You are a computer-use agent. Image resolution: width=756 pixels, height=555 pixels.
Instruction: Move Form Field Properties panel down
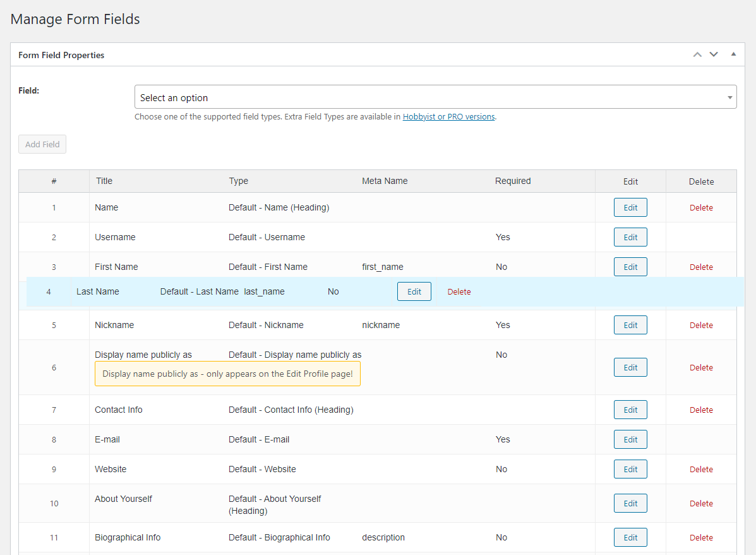tap(714, 54)
